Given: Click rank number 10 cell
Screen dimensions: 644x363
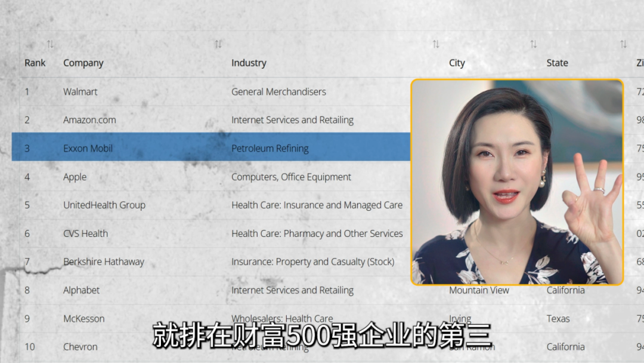Looking at the screenshot, I should point(30,347).
